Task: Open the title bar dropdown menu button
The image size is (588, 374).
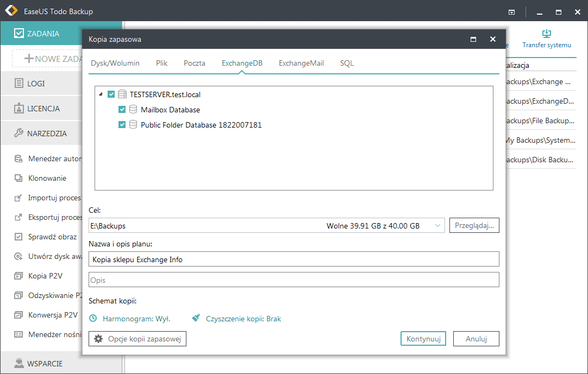Action: click(511, 12)
